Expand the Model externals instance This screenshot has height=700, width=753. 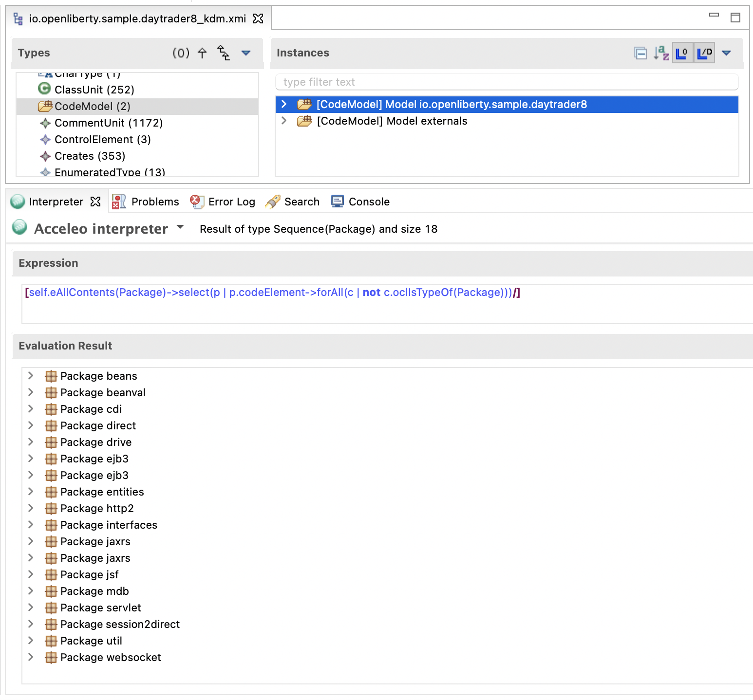point(284,121)
